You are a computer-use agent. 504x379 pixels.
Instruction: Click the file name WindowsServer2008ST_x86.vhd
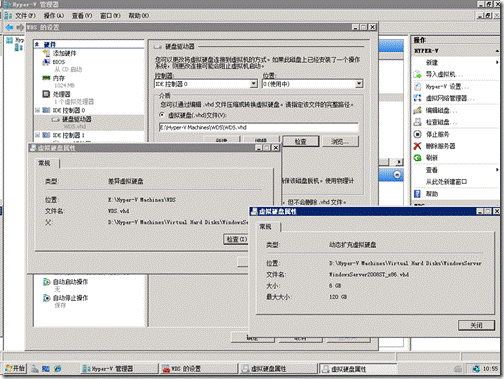point(369,274)
